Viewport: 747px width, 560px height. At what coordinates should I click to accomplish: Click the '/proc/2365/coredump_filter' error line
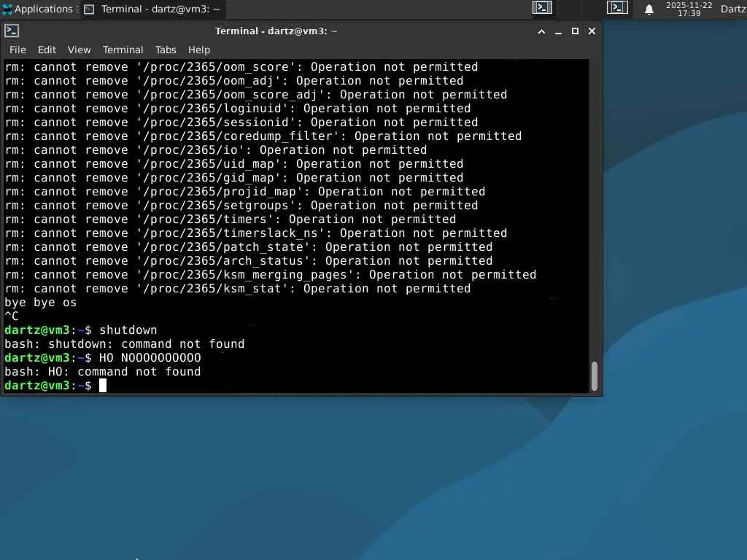tap(263, 136)
